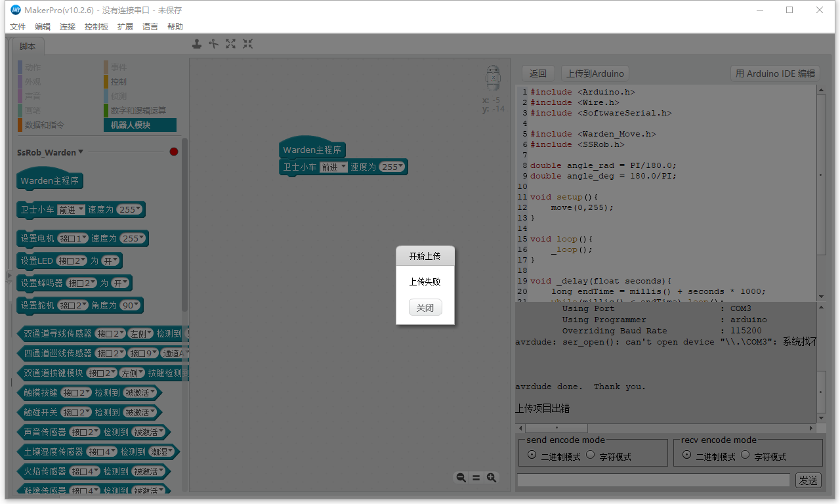Image resolution: width=840 pixels, height=504 pixels.
Task: Close the upload failed dialog
Action: (x=425, y=307)
